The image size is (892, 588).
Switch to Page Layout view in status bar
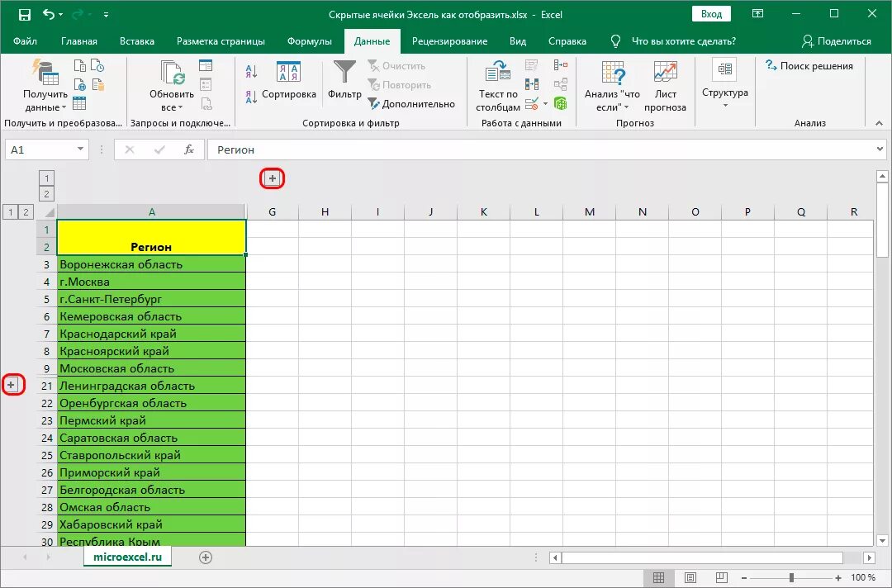[x=690, y=578]
